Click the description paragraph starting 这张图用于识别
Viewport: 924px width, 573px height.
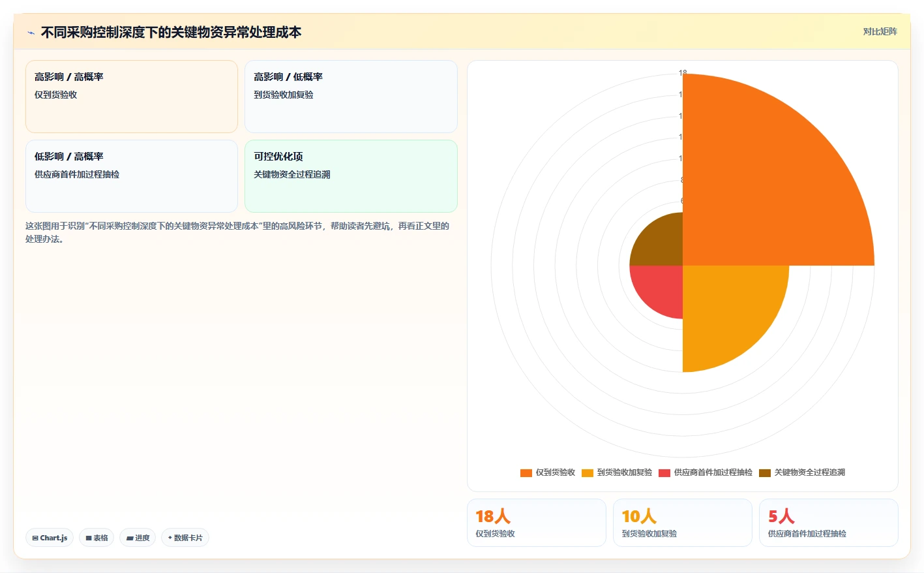pyautogui.click(x=237, y=232)
